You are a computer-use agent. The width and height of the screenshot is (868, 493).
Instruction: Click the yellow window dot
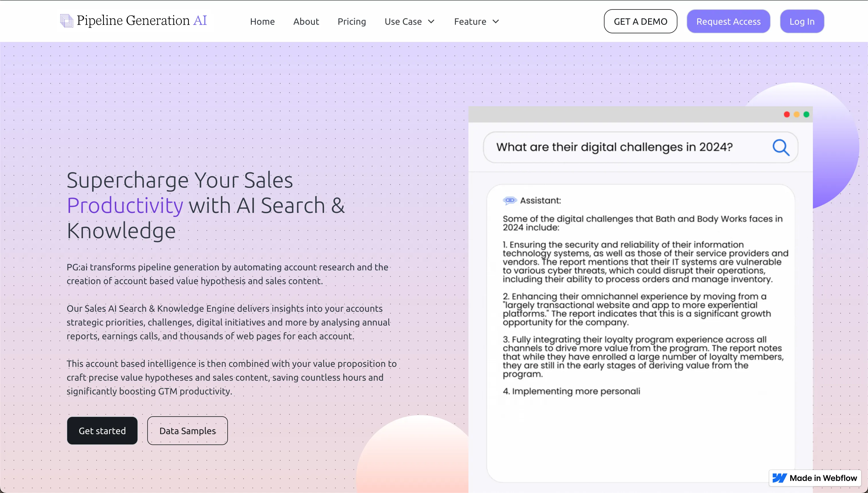[797, 114]
